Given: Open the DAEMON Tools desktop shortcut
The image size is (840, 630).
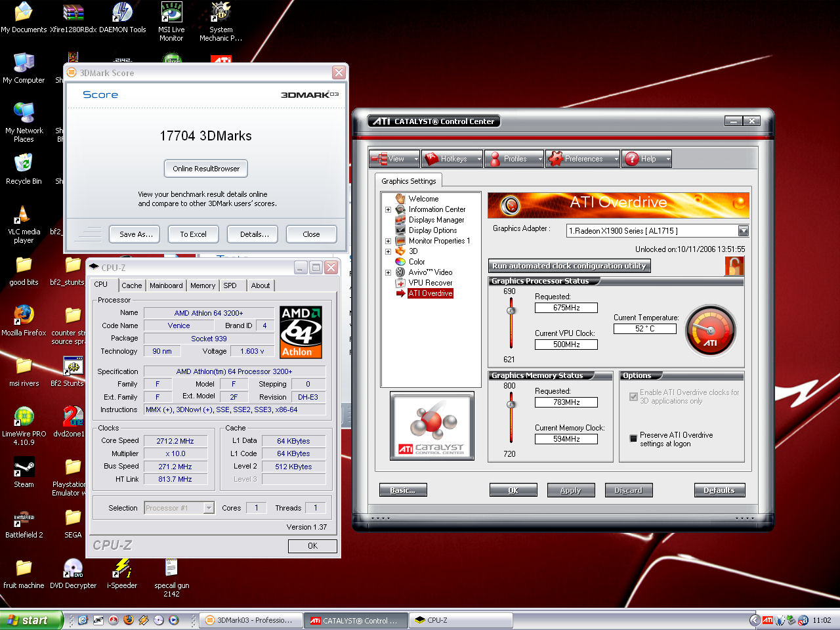Looking at the screenshot, I should pos(123,18).
